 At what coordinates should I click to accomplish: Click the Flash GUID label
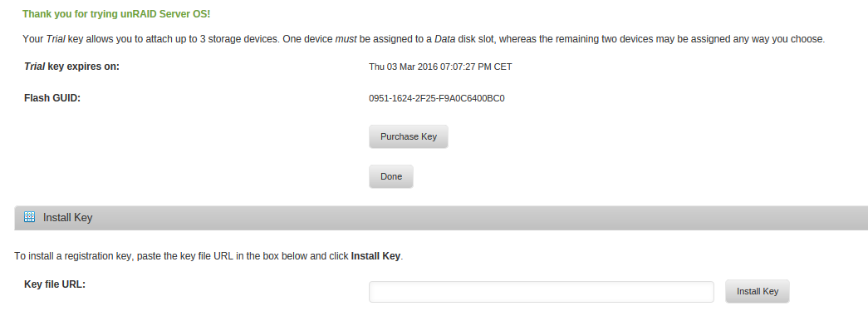[52, 98]
